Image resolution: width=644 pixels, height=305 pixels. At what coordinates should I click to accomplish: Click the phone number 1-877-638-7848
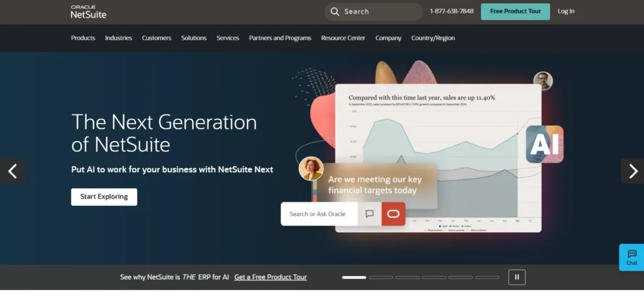coord(452,11)
